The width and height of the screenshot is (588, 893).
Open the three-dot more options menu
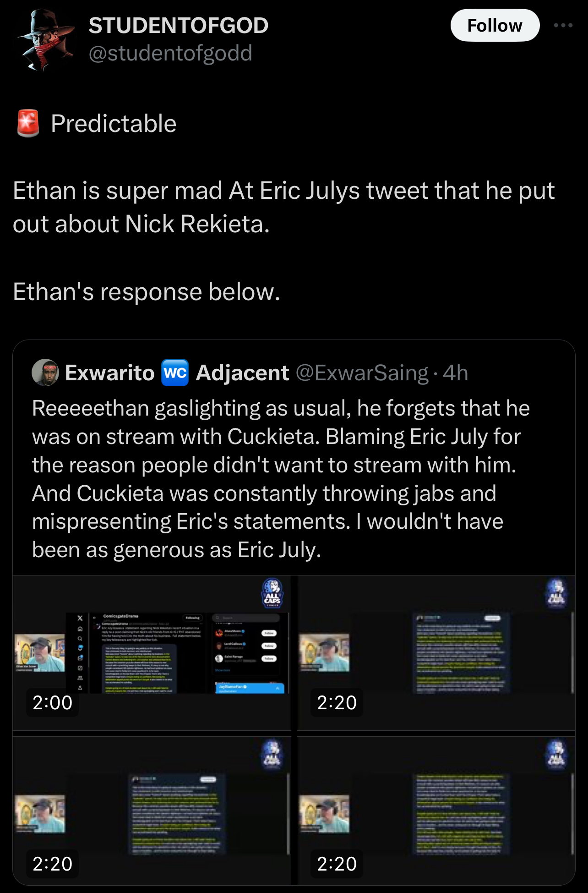pos(563,25)
